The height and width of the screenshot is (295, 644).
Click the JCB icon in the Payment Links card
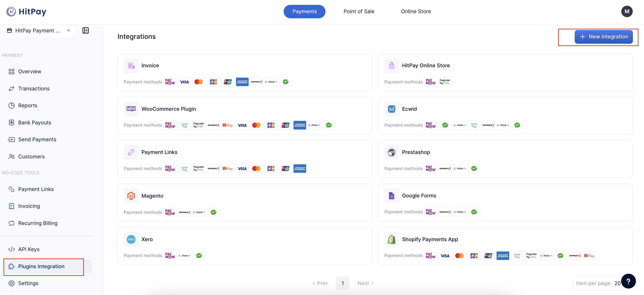(x=271, y=168)
